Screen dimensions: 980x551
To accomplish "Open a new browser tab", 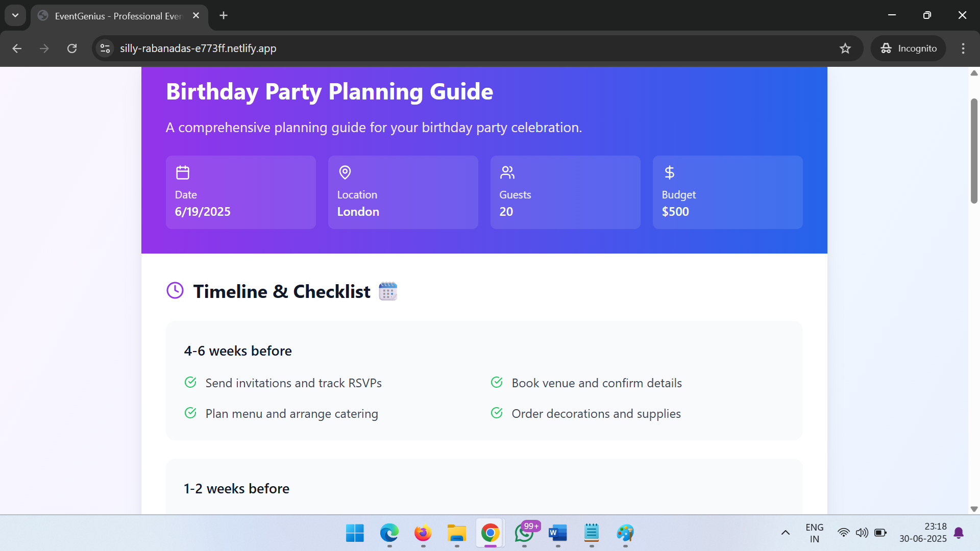I will 224,15.
